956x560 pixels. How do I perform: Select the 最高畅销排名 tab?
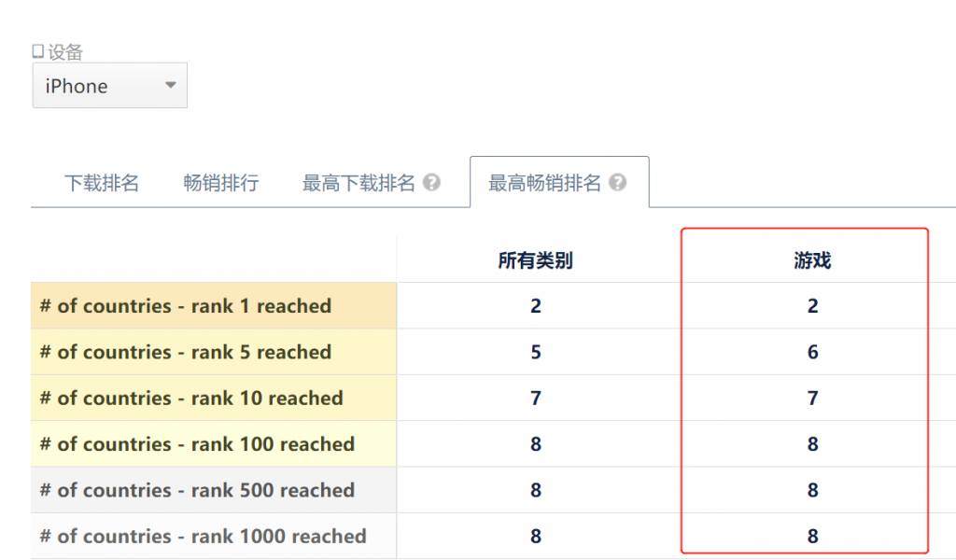[x=545, y=183]
